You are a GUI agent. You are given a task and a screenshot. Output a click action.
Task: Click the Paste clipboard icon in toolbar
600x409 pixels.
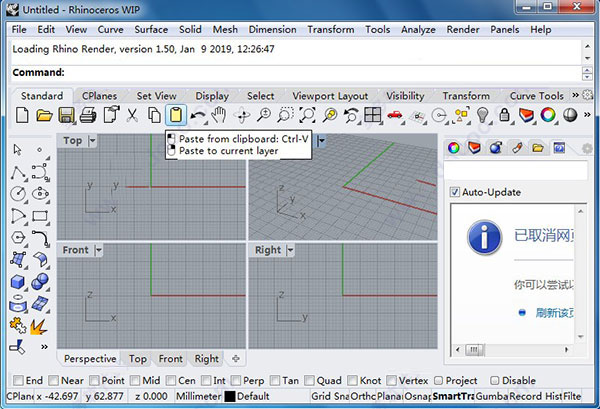point(175,115)
